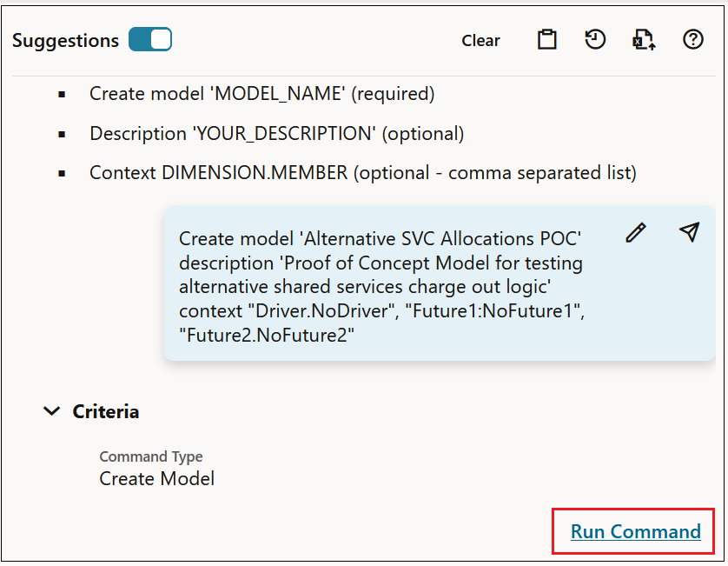The image size is (728, 566).
Task: Open the command history icon
Action: (x=595, y=40)
